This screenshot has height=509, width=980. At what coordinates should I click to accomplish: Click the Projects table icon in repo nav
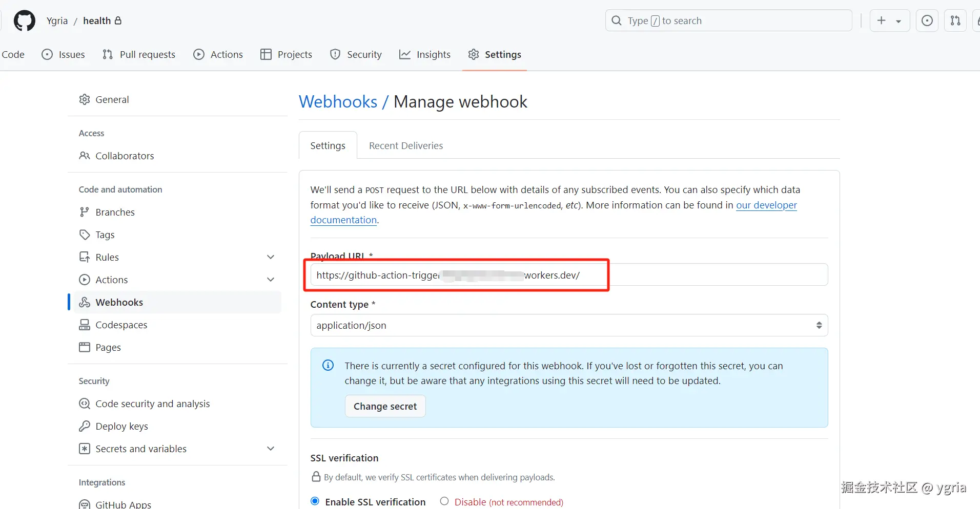click(x=266, y=54)
